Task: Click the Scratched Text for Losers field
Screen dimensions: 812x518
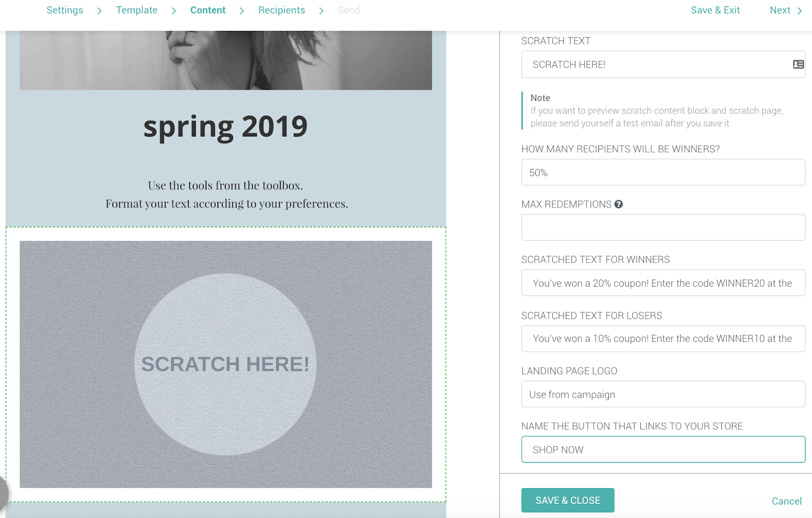Action: click(x=663, y=338)
